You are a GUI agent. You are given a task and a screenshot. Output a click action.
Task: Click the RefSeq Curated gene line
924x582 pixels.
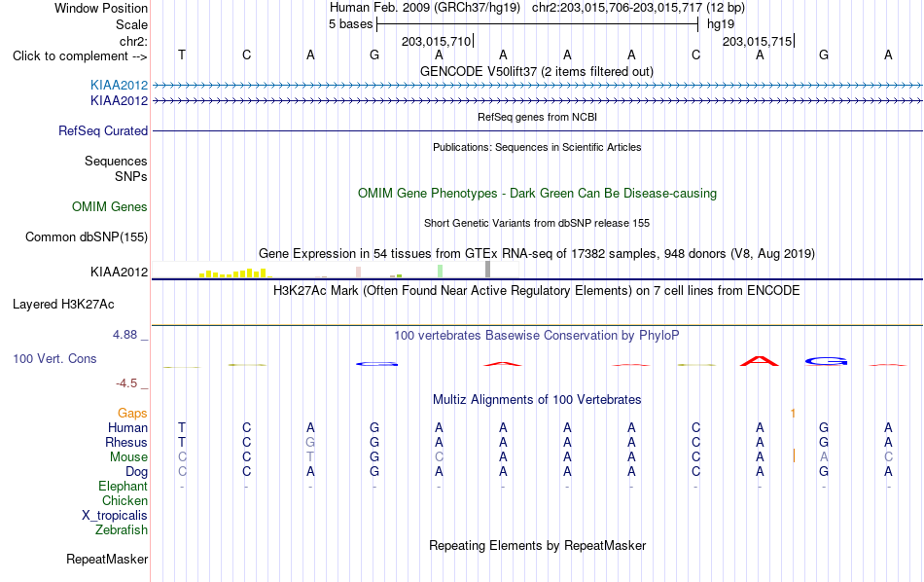tap(538, 131)
